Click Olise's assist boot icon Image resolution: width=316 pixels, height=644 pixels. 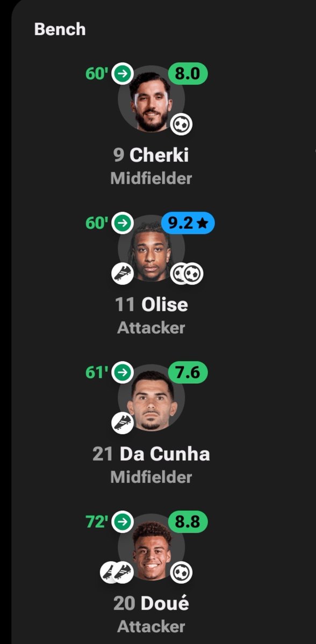tap(123, 274)
